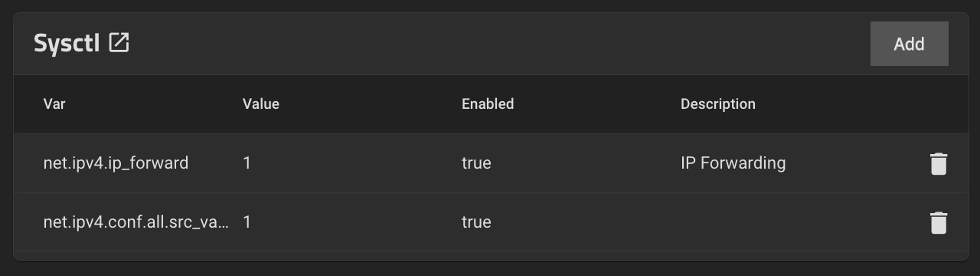Click the Enabled column header
This screenshot has height=276, width=980.
coord(488,103)
